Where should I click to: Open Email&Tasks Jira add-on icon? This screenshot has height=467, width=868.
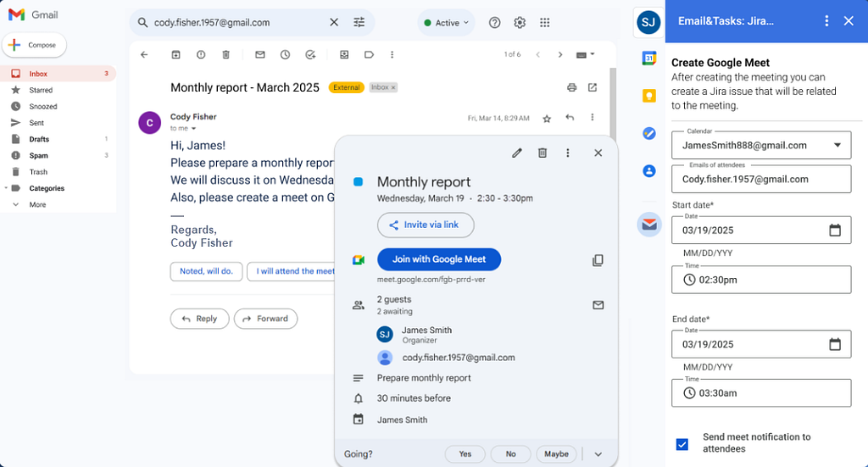point(648,224)
